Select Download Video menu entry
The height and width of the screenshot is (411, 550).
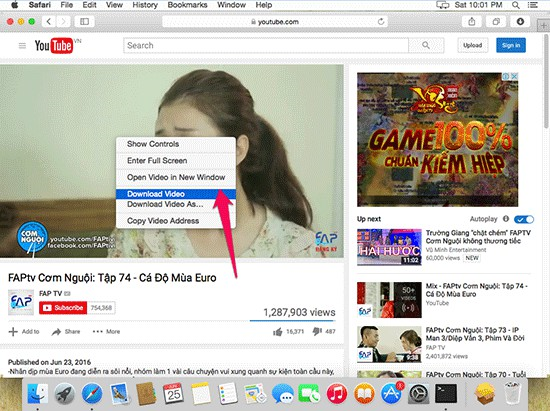(176, 194)
